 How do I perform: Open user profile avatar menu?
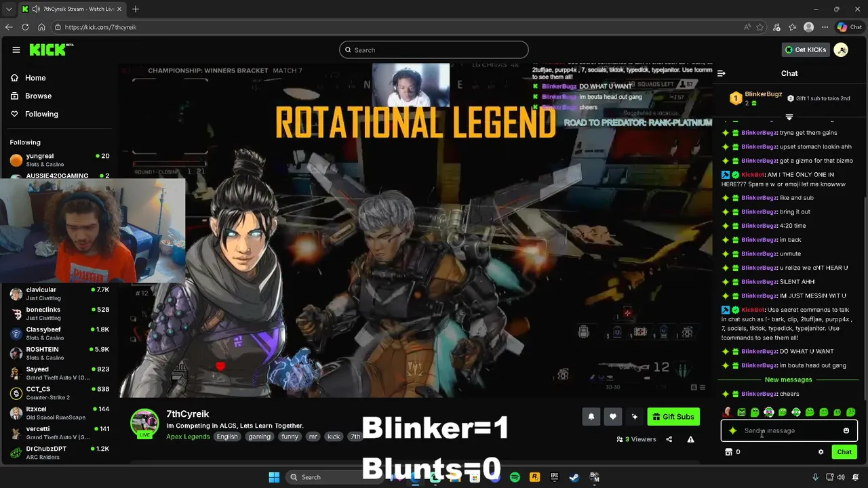[841, 49]
